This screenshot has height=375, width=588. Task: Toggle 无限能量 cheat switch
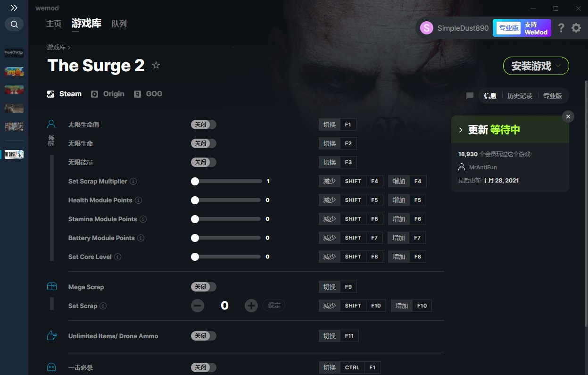(x=204, y=162)
